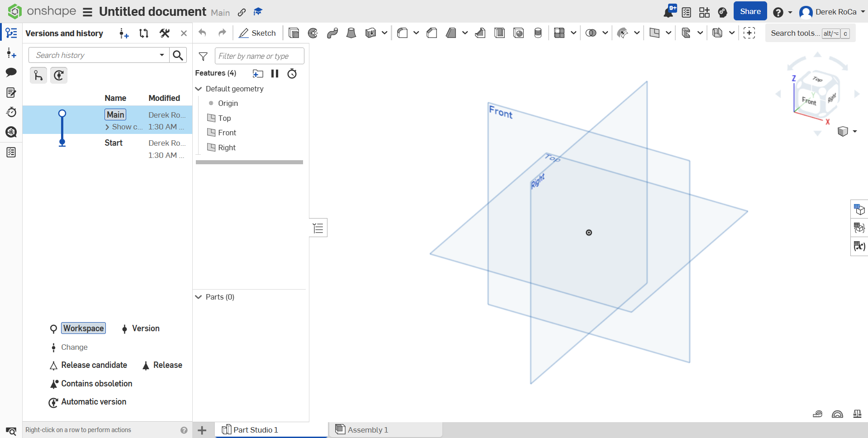Select the External thread tool
This screenshot has height=438, width=868.
coord(538,33)
